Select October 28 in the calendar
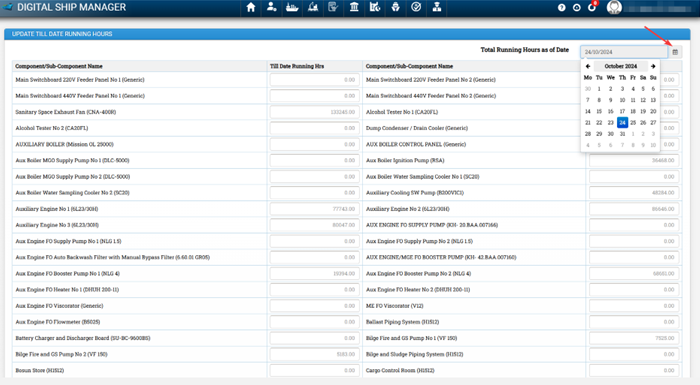The width and height of the screenshot is (700, 385). click(588, 134)
